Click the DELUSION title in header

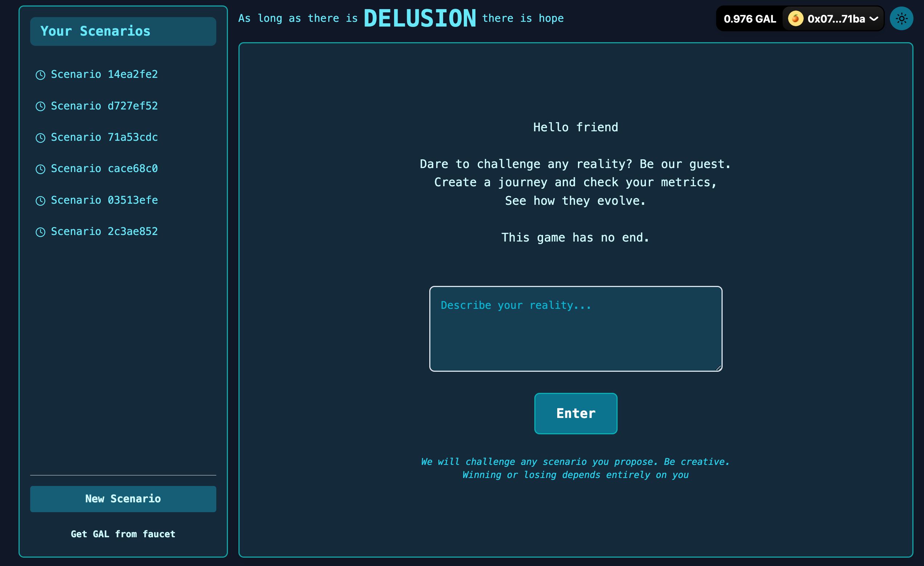click(x=421, y=18)
